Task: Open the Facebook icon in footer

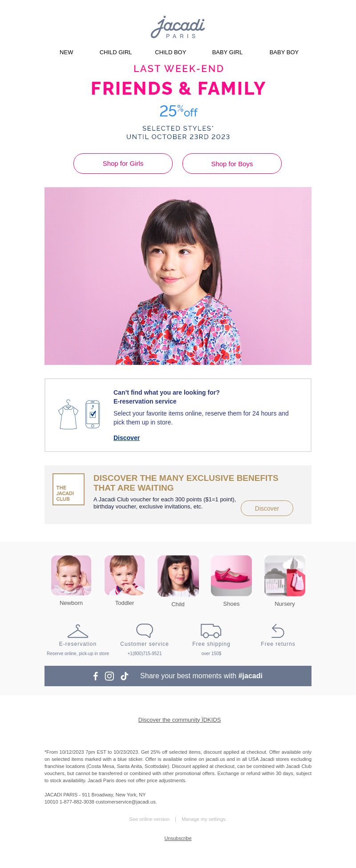Action: point(95,676)
